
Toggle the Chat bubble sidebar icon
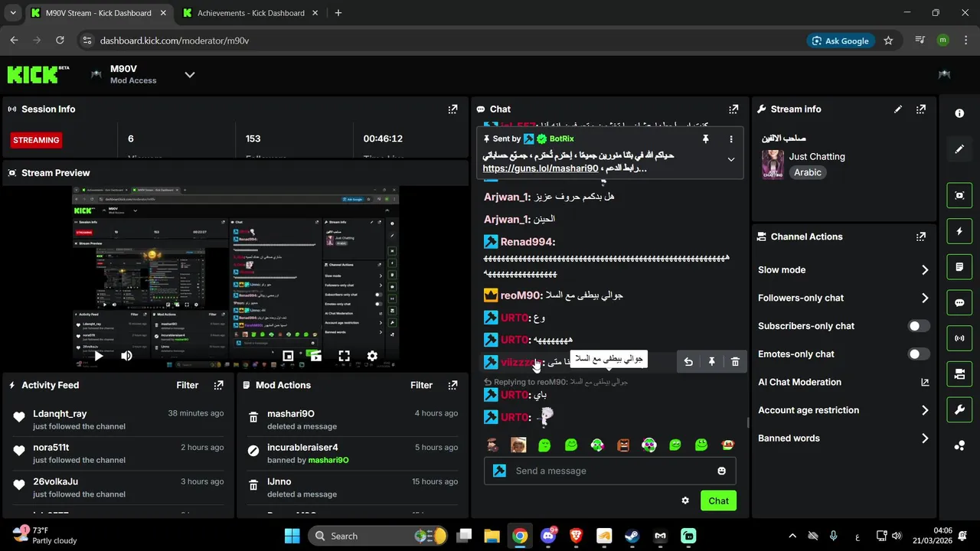(959, 302)
